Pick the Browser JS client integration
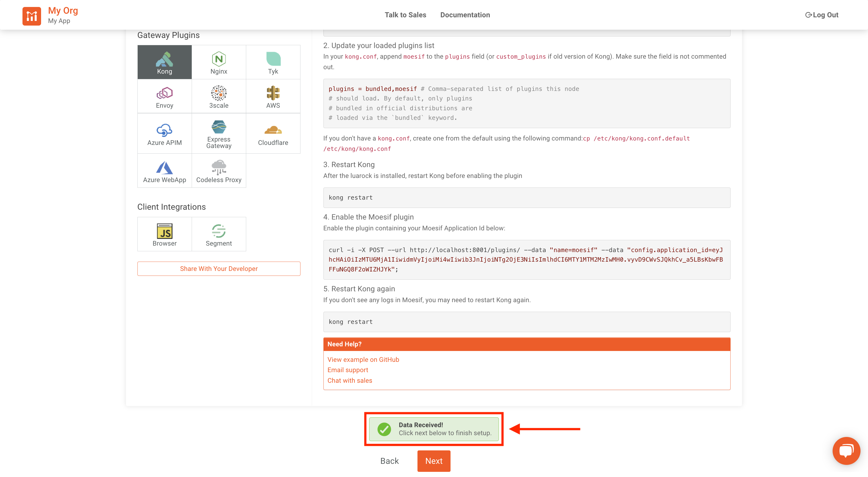 pos(165,234)
